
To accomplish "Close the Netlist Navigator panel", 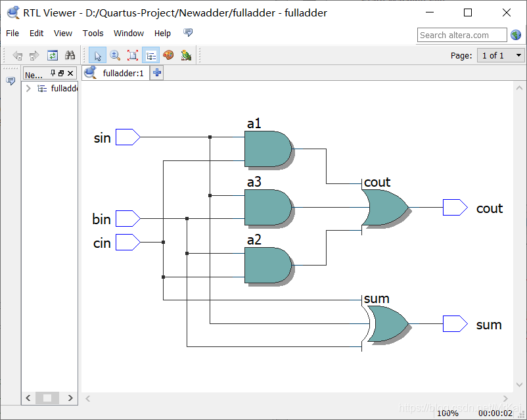I will tap(70, 73).
